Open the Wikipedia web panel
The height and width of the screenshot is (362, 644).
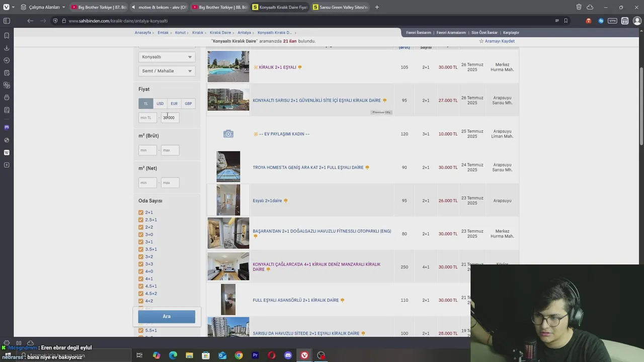pos(7,152)
